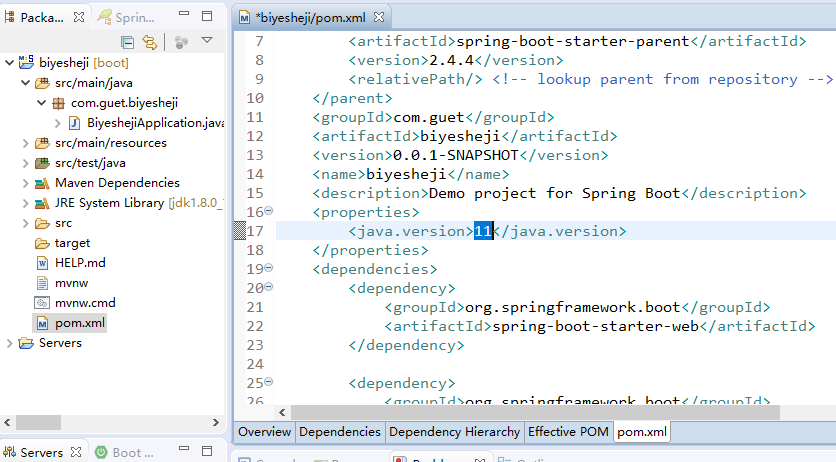Screen dimensions: 836x462
Task: Fold the dependency element at line 20
Action: [269, 287]
